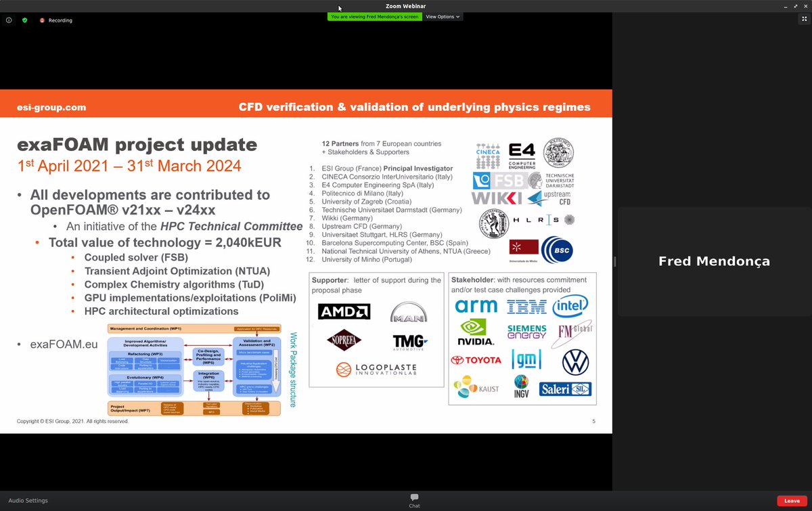Click the FSB logo
The height and width of the screenshot is (511, 812).
[x=499, y=180]
